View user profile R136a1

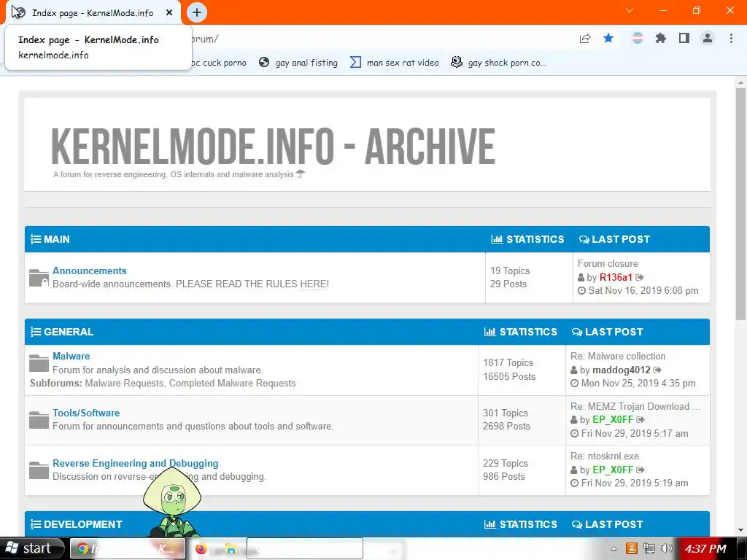click(616, 277)
